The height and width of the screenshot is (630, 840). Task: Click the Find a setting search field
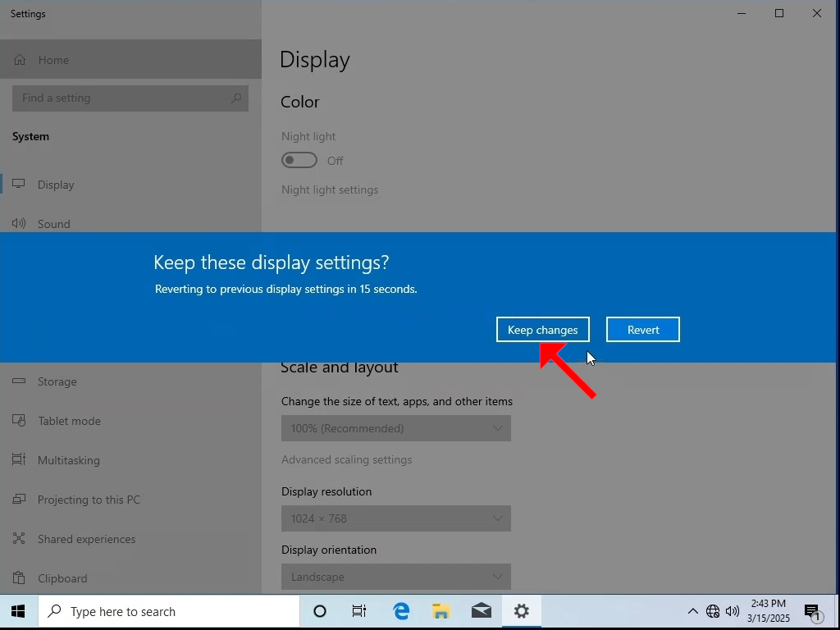pyautogui.click(x=130, y=98)
